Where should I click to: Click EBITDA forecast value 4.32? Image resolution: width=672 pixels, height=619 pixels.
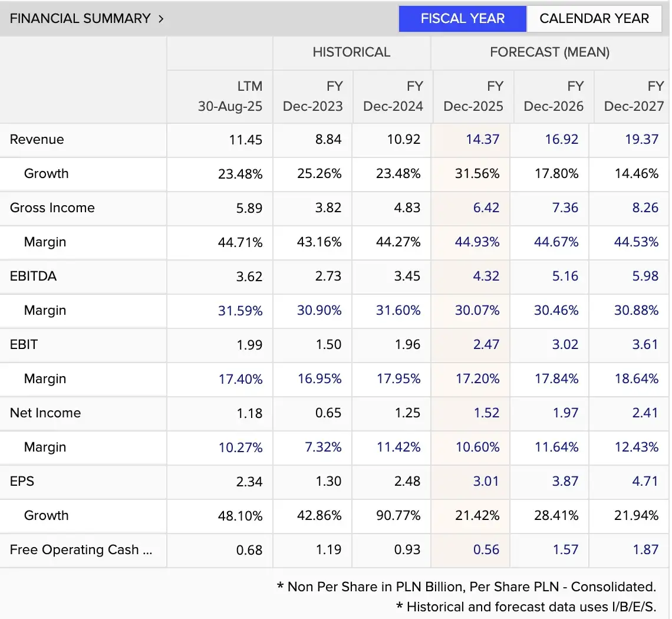tap(486, 276)
